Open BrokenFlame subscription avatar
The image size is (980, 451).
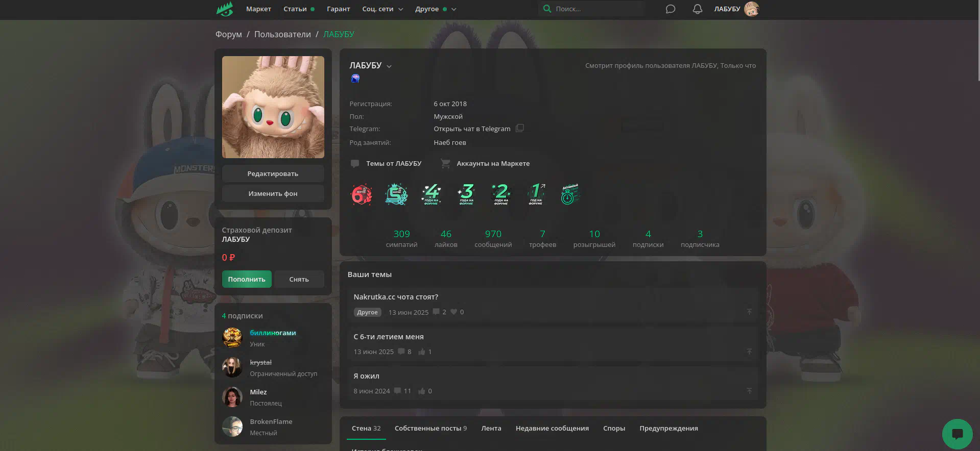pos(232,427)
